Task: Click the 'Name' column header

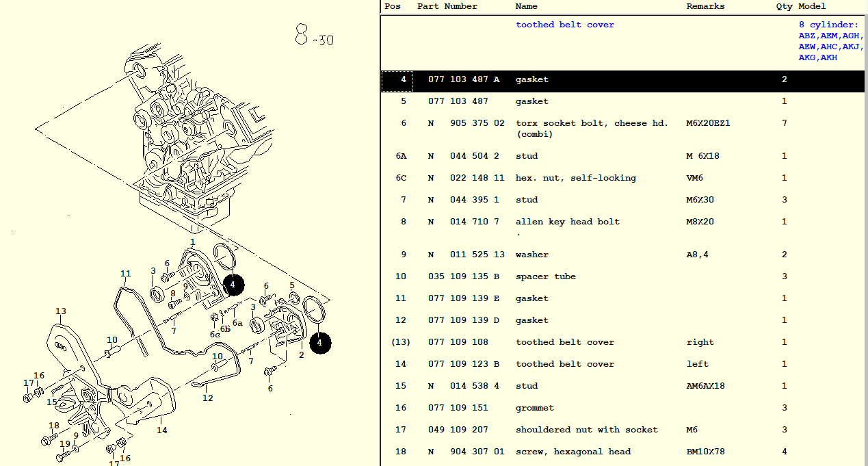Action: [526, 6]
